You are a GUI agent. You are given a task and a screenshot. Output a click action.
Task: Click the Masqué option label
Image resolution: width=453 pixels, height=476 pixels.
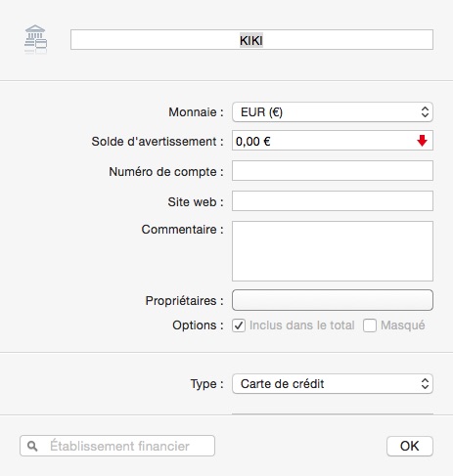pos(403,325)
